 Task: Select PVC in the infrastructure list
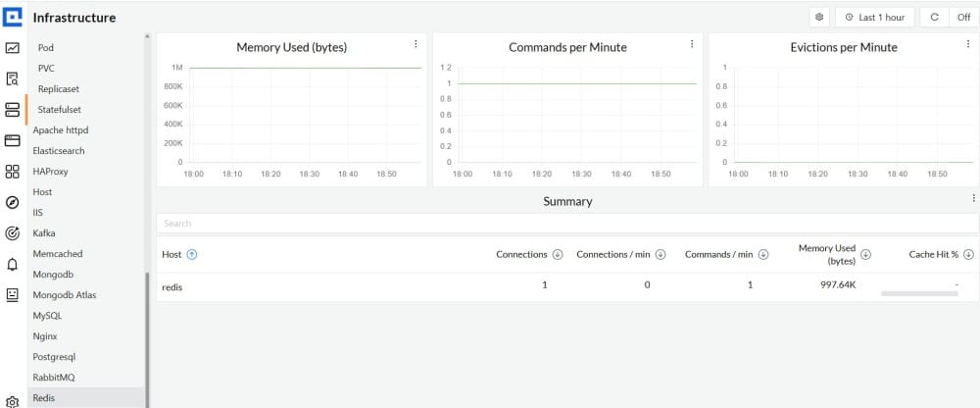click(46, 69)
